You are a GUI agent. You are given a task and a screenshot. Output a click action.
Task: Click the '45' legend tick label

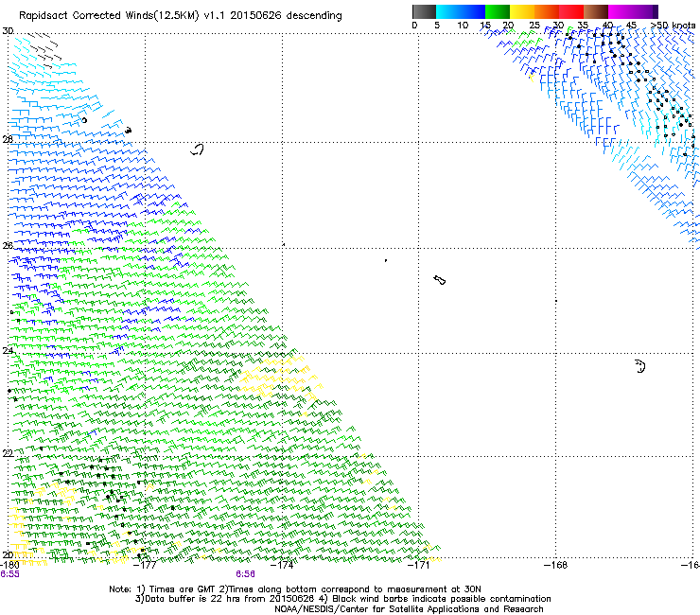[631, 26]
